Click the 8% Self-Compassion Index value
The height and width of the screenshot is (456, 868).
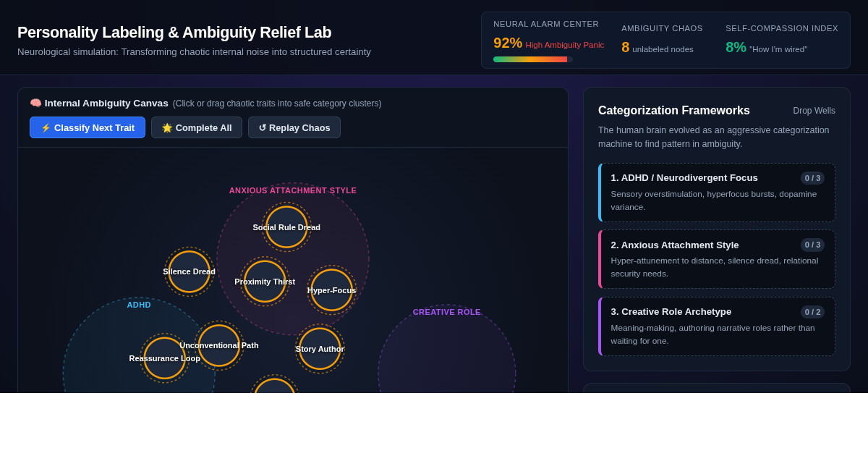pos(736,48)
